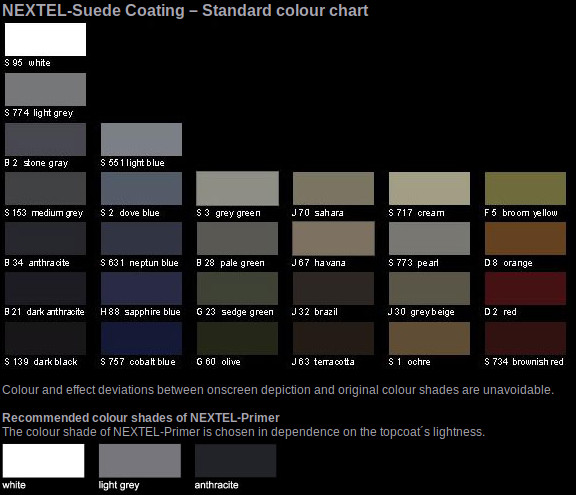Image resolution: width=576 pixels, height=495 pixels.
Task: Click the J 67 havana swatch
Action: [333, 238]
